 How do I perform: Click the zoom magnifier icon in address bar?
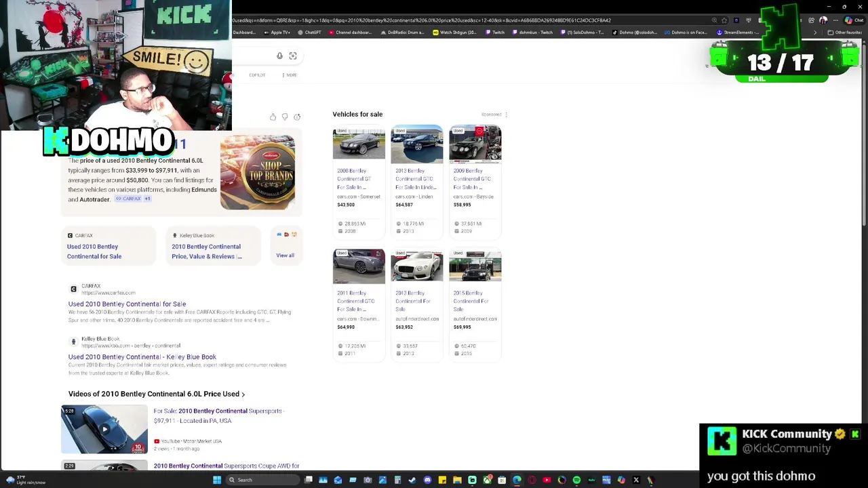click(x=714, y=20)
